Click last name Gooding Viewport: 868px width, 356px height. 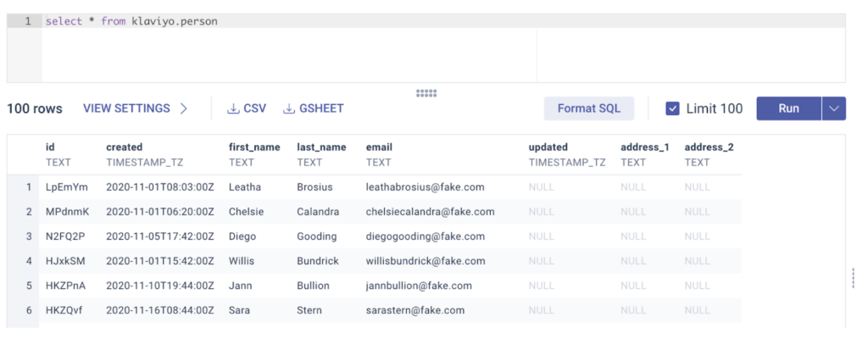317,236
